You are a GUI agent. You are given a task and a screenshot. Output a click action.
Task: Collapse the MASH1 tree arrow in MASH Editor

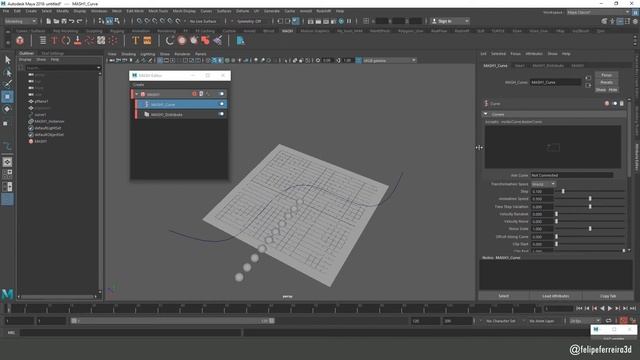(x=137, y=94)
